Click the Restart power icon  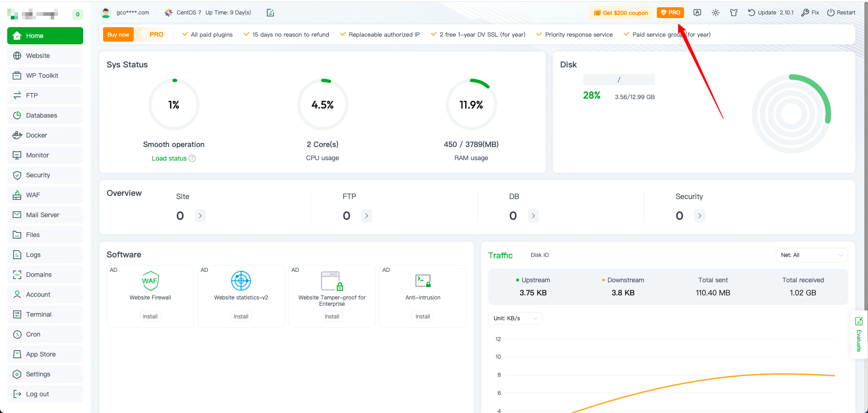pyautogui.click(x=830, y=13)
